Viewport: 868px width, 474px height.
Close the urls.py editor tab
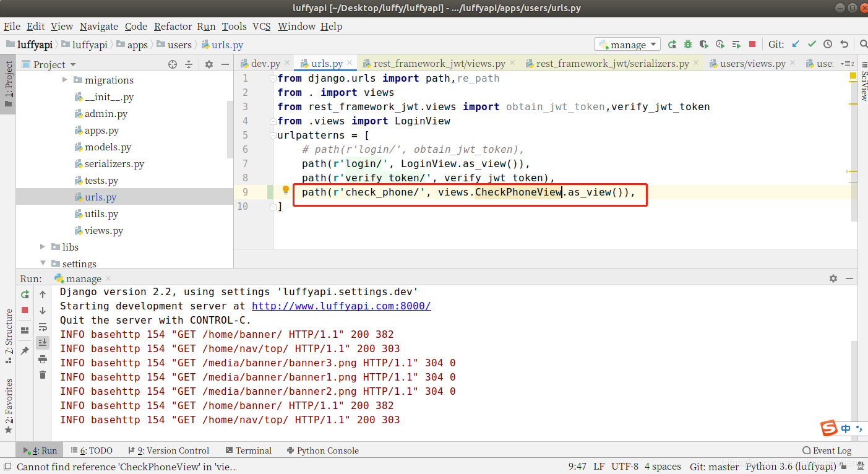(x=350, y=63)
